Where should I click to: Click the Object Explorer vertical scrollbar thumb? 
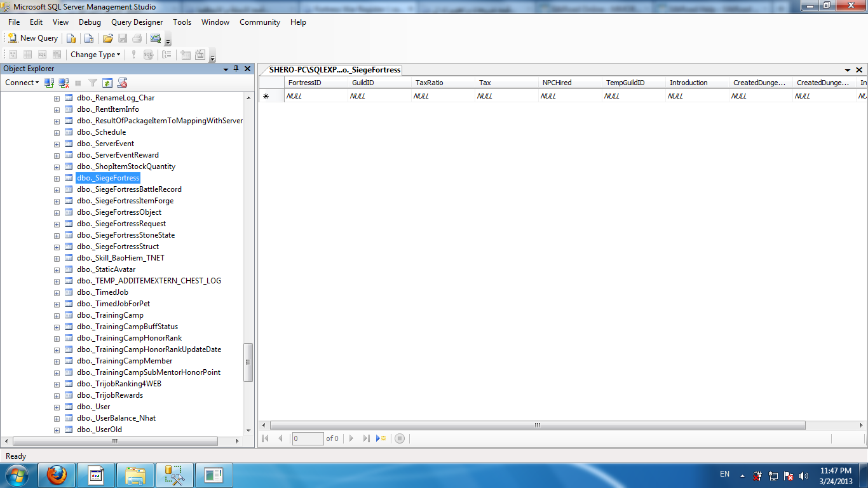tap(248, 362)
